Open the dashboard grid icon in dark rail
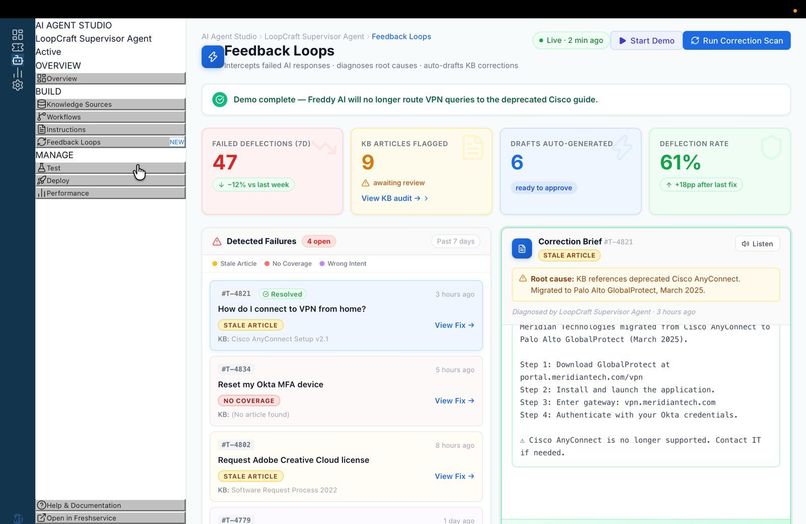Image resolution: width=806 pixels, height=524 pixels. point(17,34)
